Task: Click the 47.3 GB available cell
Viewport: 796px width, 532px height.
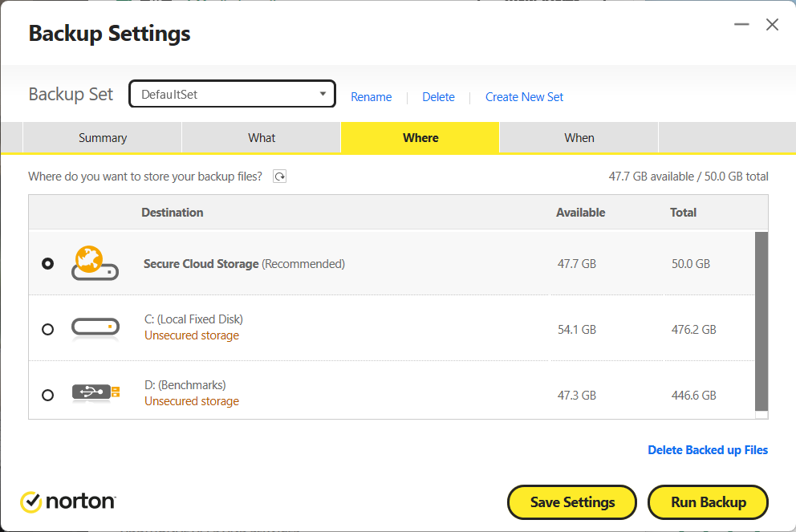Action: (x=577, y=396)
